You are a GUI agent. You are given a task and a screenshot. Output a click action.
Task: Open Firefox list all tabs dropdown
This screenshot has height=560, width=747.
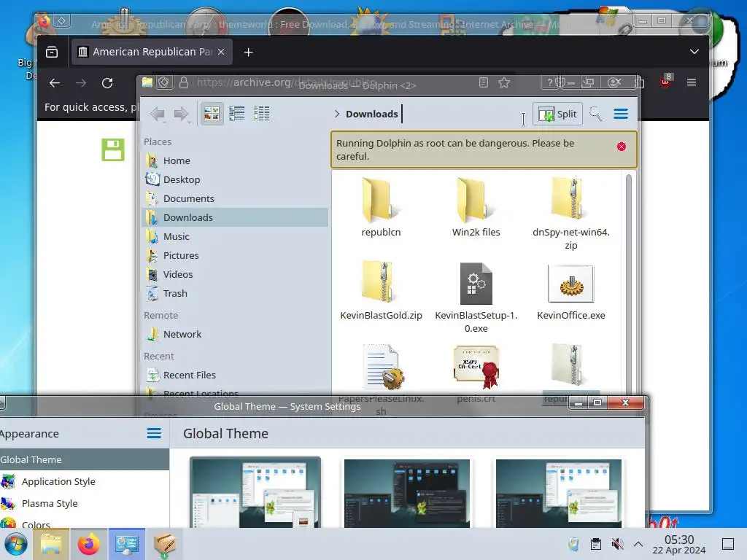694,52
